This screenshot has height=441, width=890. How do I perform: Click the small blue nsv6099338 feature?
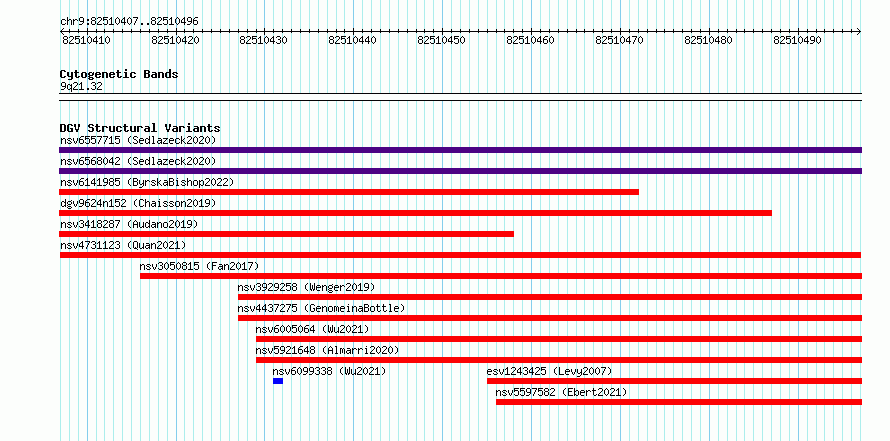point(278,381)
